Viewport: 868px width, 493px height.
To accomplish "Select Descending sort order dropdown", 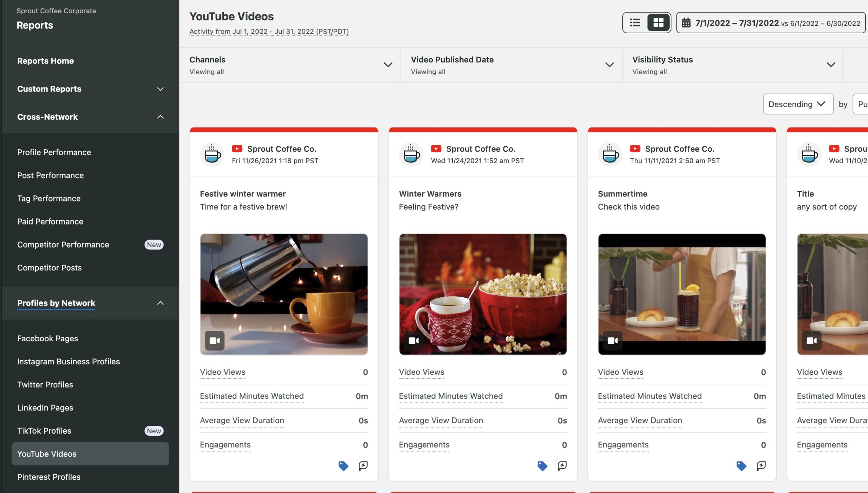I will coord(798,103).
